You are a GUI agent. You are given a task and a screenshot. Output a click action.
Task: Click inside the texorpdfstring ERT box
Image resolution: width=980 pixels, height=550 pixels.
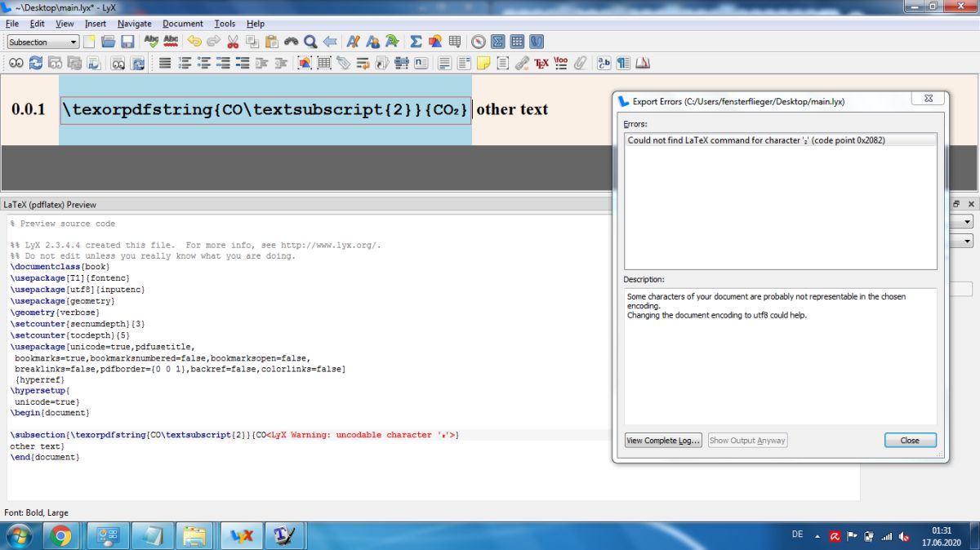coord(265,109)
